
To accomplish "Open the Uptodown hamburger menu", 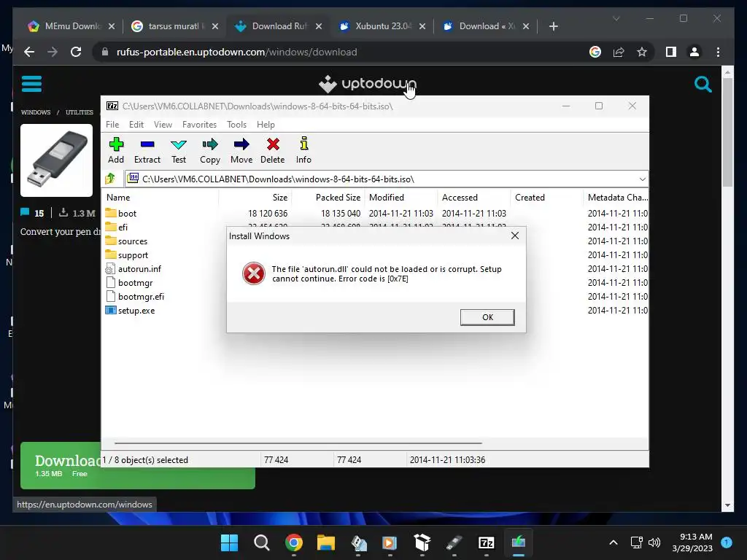I will pos(31,84).
